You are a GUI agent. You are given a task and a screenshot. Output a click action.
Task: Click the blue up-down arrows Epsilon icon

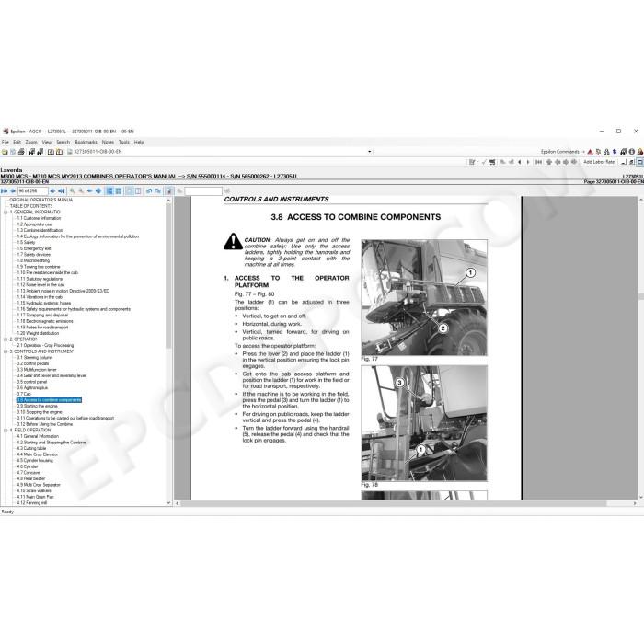tap(615, 152)
